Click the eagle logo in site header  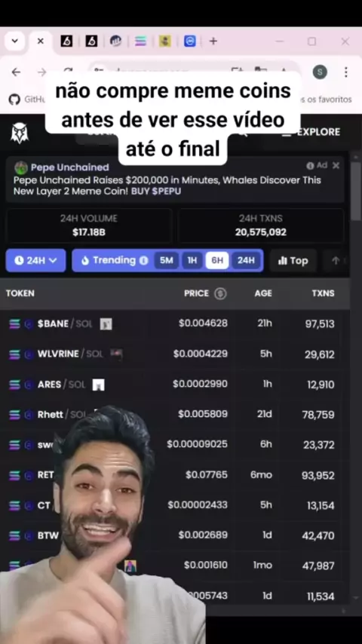tap(20, 133)
